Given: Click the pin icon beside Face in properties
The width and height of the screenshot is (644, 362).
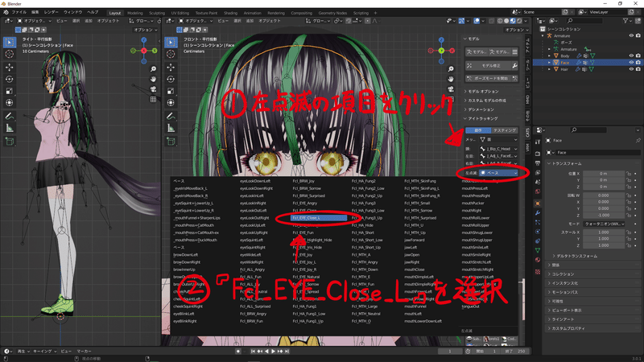Looking at the screenshot, I should (x=638, y=140).
